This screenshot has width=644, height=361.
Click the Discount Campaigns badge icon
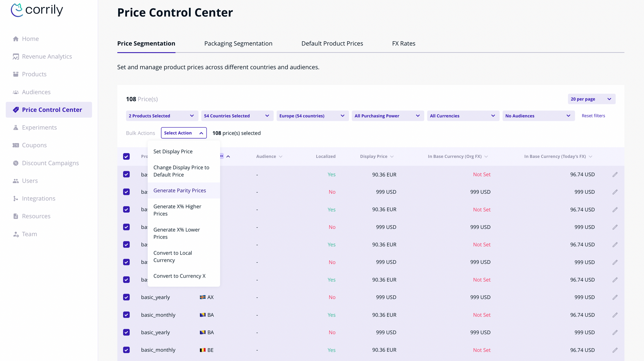15,163
